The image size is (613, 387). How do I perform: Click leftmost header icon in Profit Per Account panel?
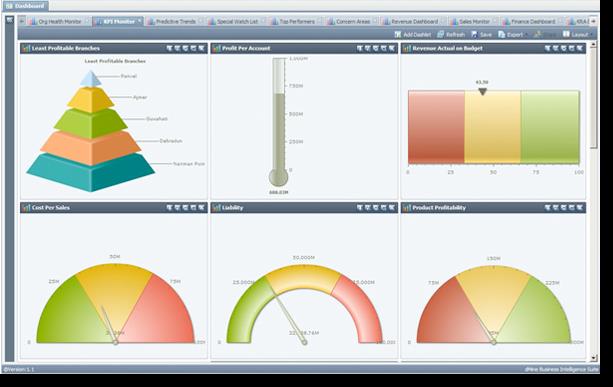pos(360,48)
